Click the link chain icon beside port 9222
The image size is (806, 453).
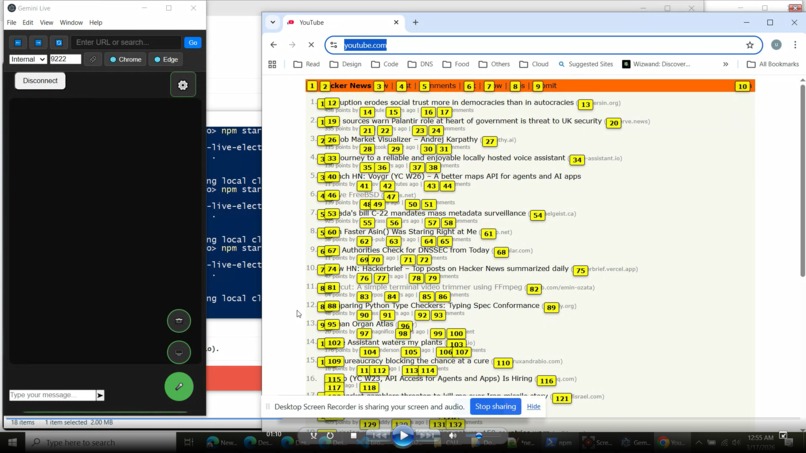(93, 59)
